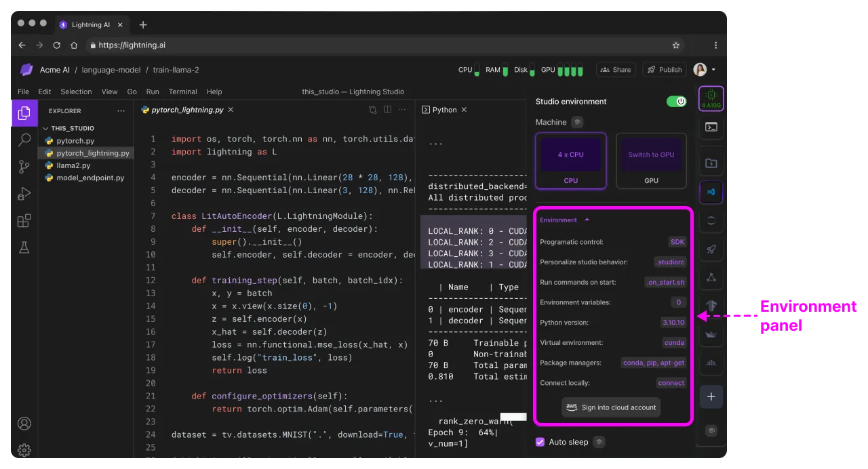Click the SDK link

[x=677, y=242]
